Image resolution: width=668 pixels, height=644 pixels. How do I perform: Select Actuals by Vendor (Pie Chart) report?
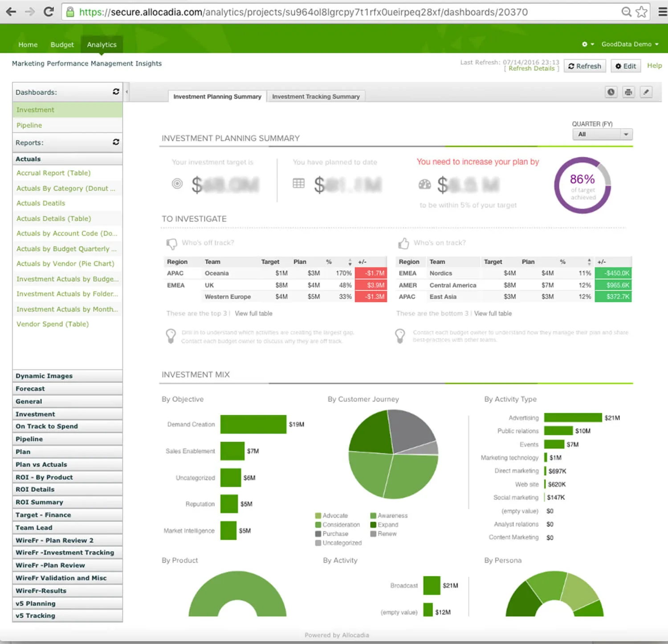(65, 263)
